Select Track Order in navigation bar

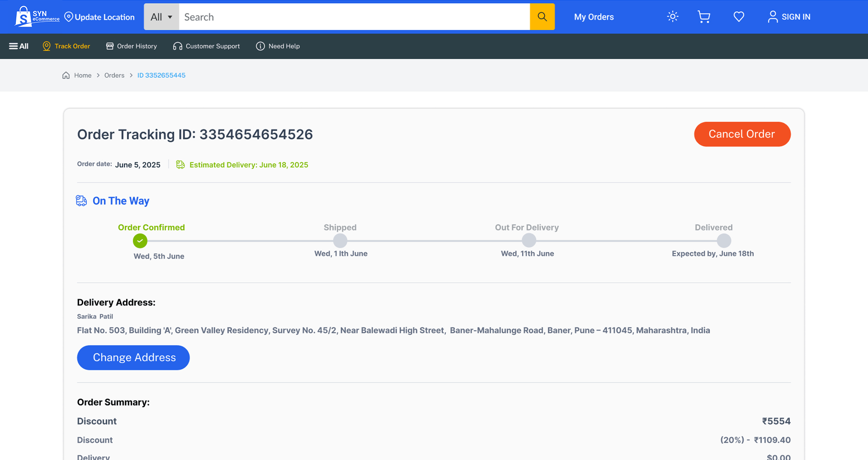(x=66, y=46)
